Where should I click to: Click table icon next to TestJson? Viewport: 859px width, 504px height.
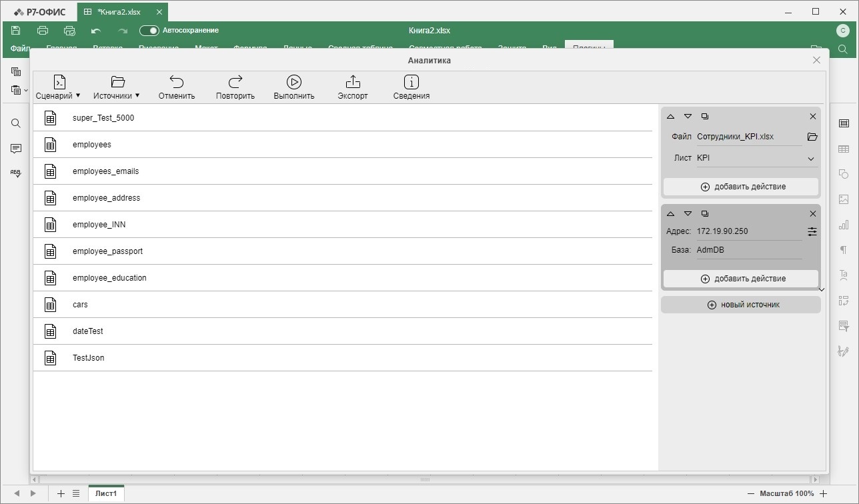click(50, 358)
